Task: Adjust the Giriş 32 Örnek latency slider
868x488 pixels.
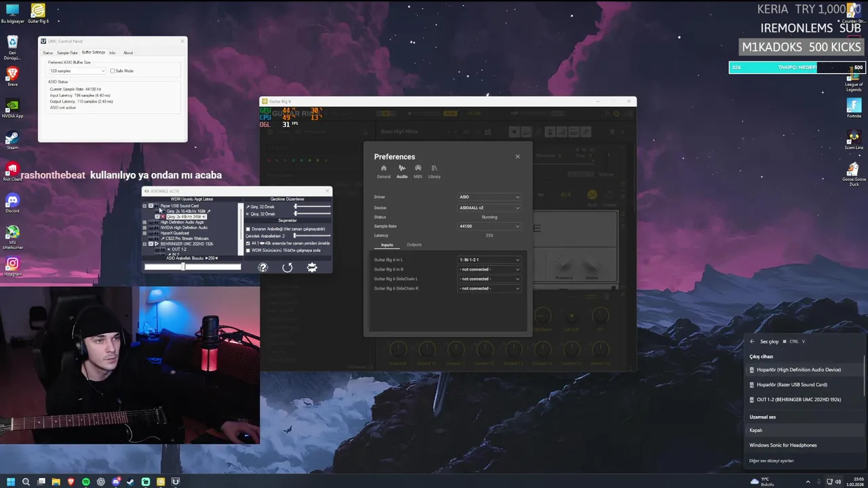Action: tap(312, 207)
